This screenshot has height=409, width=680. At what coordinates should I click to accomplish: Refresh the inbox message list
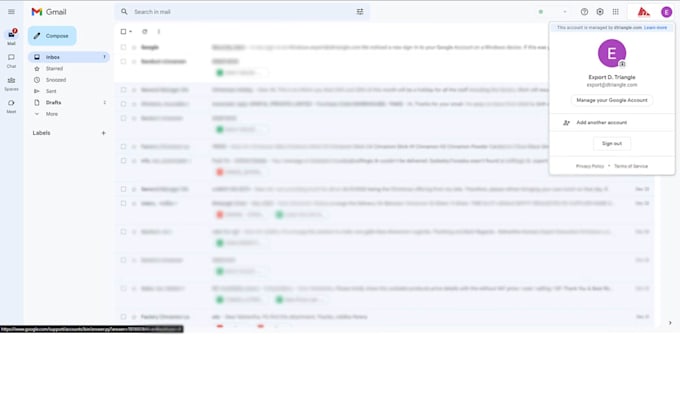145,31
